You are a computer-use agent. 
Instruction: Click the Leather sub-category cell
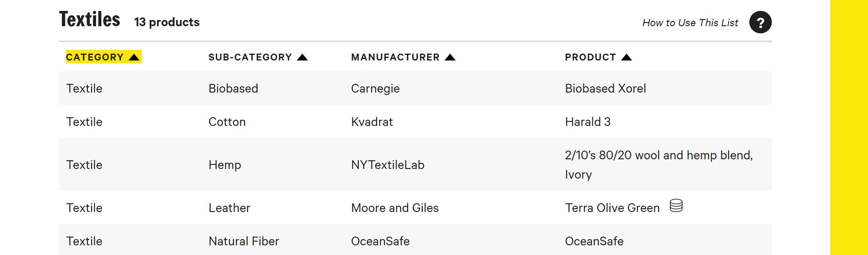pos(229,208)
